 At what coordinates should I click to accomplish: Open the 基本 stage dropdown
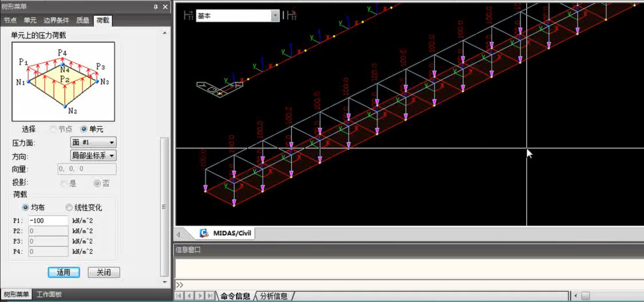click(238, 16)
